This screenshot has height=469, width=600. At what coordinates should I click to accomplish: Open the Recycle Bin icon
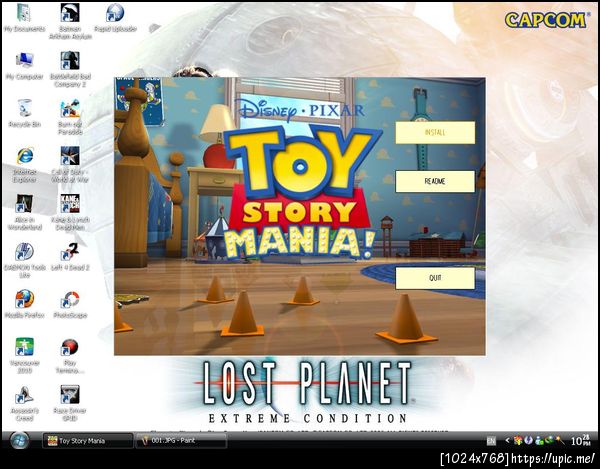(x=24, y=113)
